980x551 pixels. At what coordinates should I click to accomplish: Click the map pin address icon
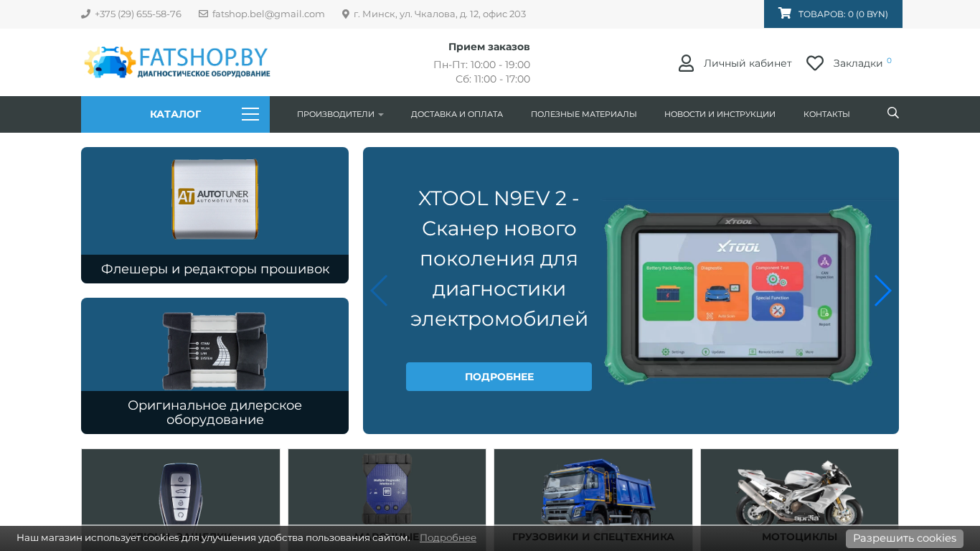click(x=345, y=14)
